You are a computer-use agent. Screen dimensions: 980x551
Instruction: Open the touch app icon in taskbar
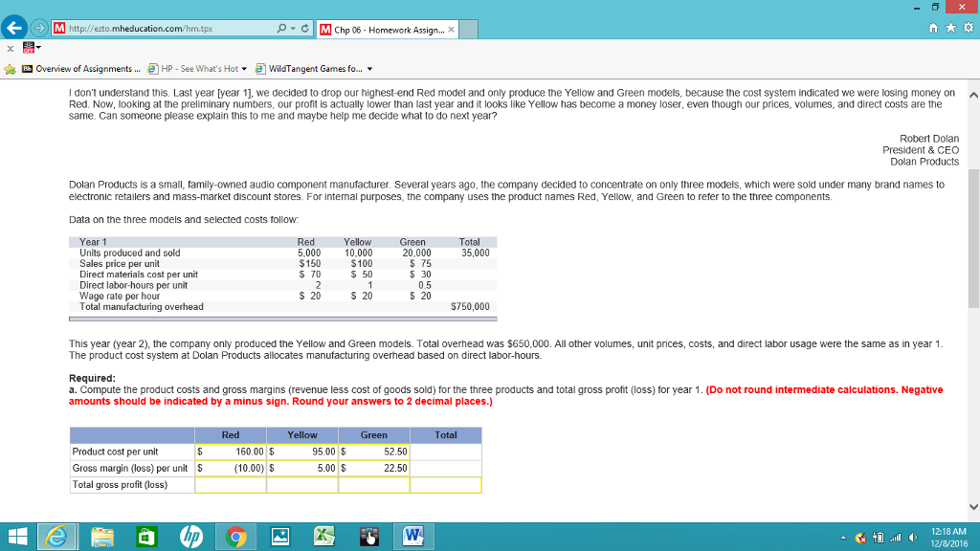click(369, 537)
